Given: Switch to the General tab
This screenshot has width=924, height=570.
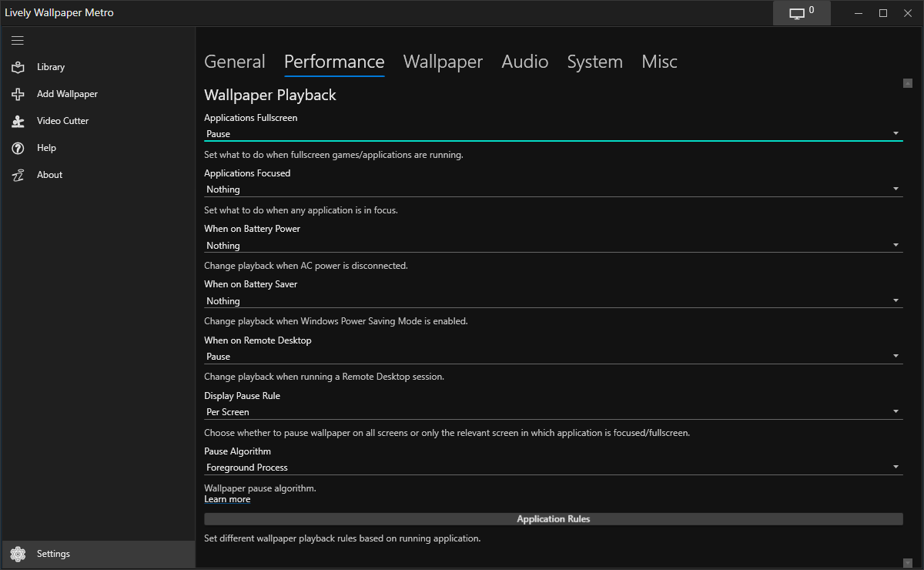Looking at the screenshot, I should coord(235,62).
